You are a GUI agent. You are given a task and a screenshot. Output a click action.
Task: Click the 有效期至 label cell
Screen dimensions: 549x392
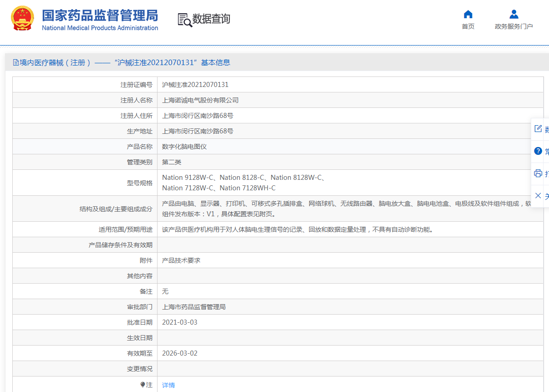pyautogui.click(x=85, y=353)
